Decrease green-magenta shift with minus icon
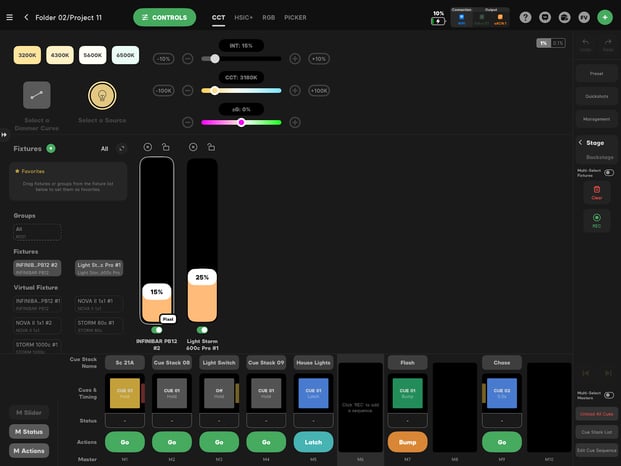Viewport: 621px width, 466px height. tap(187, 122)
